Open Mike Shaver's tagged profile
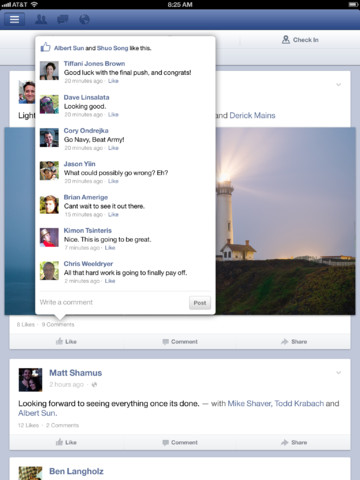The width and height of the screenshot is (360, 480). (x=250, y=404)
